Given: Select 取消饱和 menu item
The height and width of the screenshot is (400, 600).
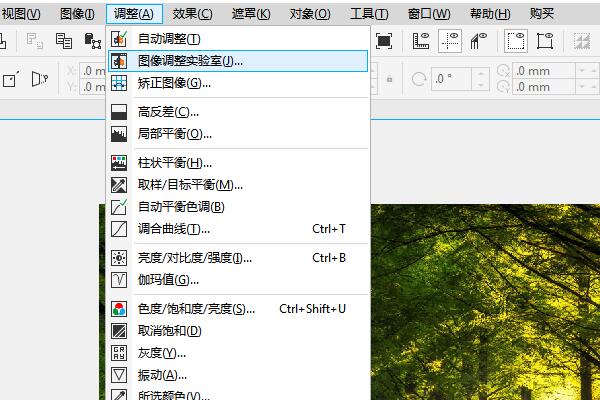Looking at the screenshot, I should (x=170, y=331).
